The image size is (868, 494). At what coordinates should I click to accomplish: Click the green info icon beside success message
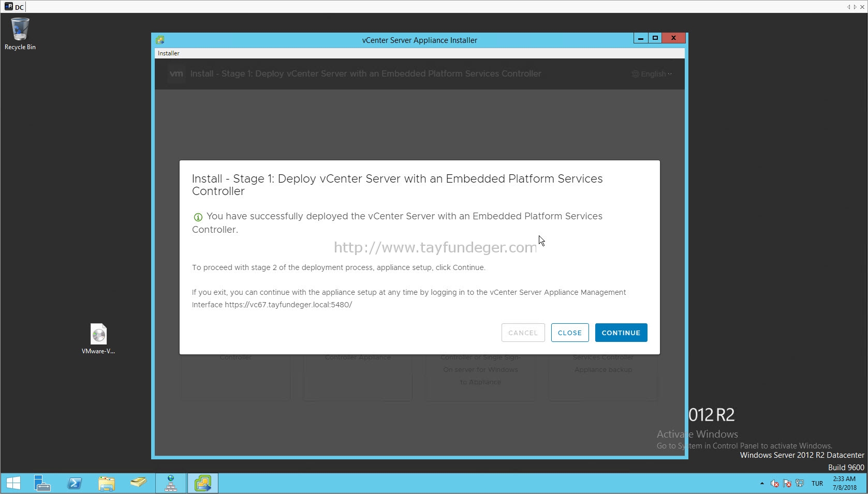coord(198,217)
